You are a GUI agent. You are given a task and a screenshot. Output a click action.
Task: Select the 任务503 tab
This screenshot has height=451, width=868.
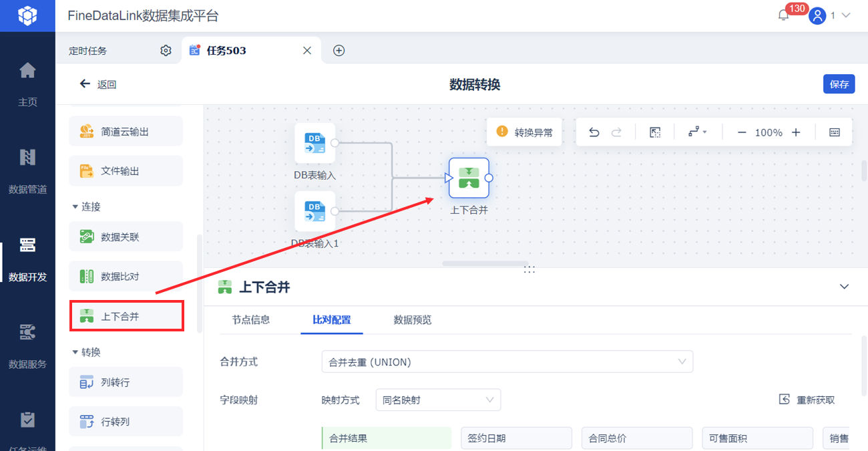click(x=226, y=51)
